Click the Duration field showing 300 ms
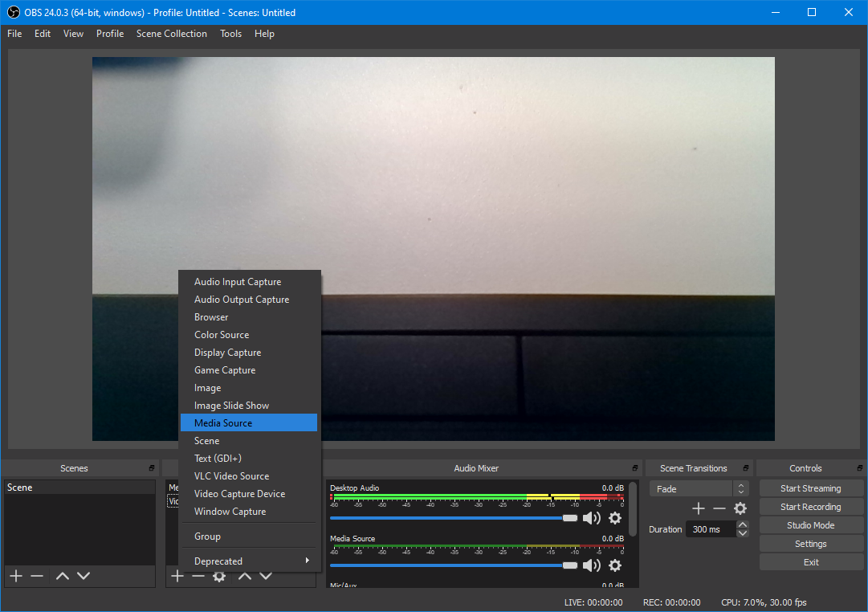 pyautogui.click(x=711, y=529)
